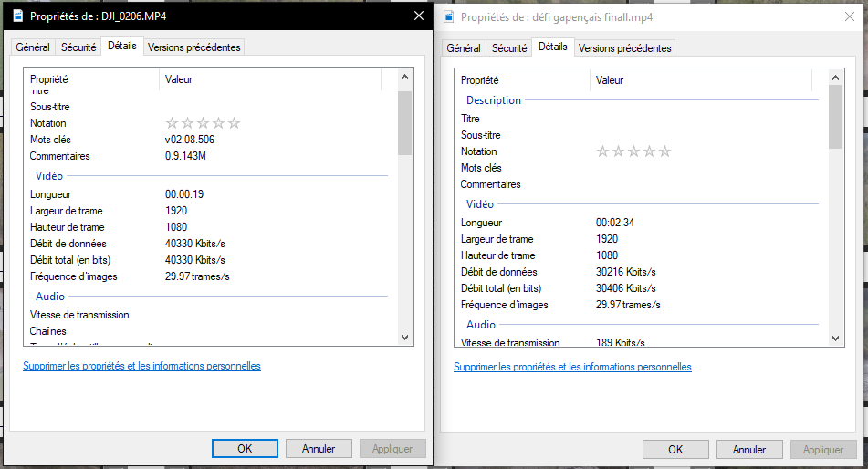The image size is (868, 469).
Task: Click the Supprimer les propriétés link in DJI_0206.MP4 window
Action: [x=141, y=366]
